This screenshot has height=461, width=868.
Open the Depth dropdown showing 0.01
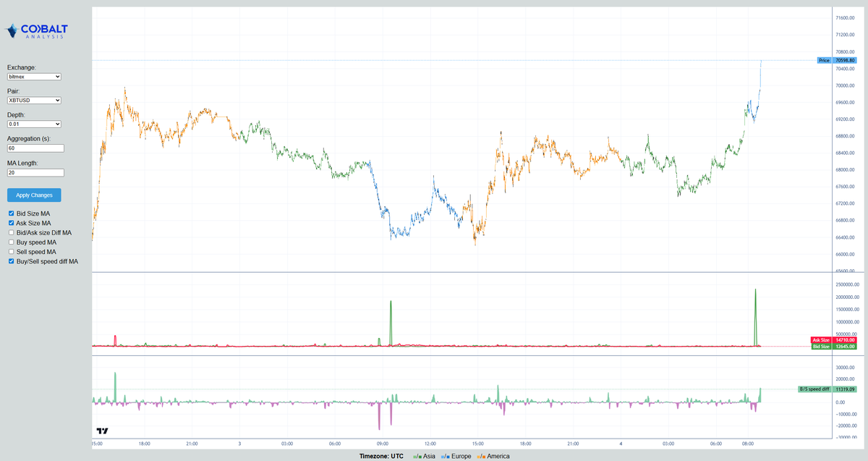click(34, 124)
